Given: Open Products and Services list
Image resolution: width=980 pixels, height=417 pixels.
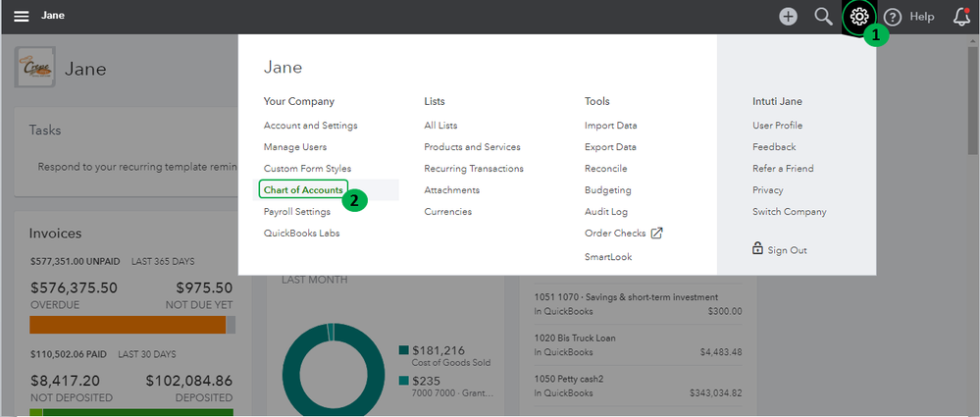Looking at the screenshot, I should [472, 147].
